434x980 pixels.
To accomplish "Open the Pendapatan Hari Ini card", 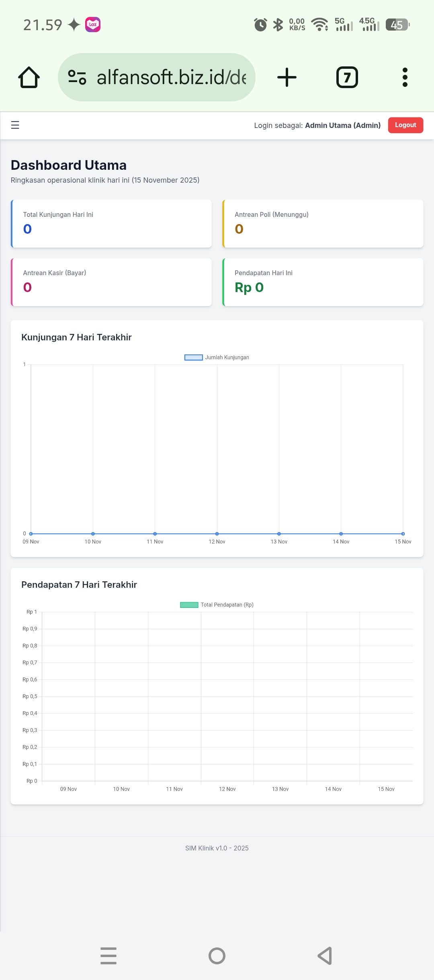I will (323, 282).
